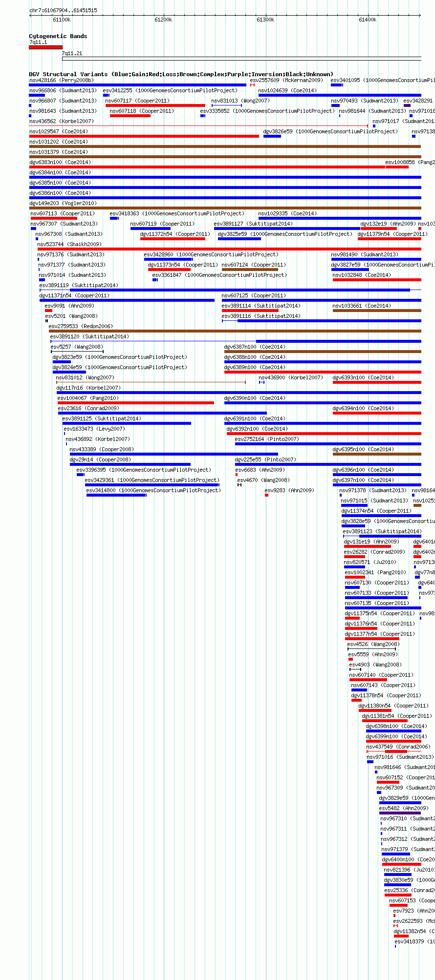Select the esv5201 (Wang2008) label
Image resolution: width=435 pixels, height=980 pixels.
[x=71, y=316]
